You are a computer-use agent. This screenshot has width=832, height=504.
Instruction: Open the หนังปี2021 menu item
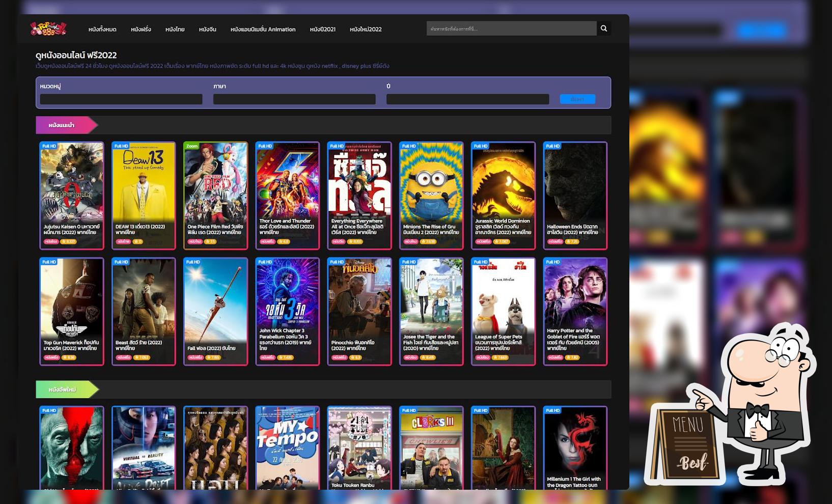pyautogui.click(x=322, y=29)
